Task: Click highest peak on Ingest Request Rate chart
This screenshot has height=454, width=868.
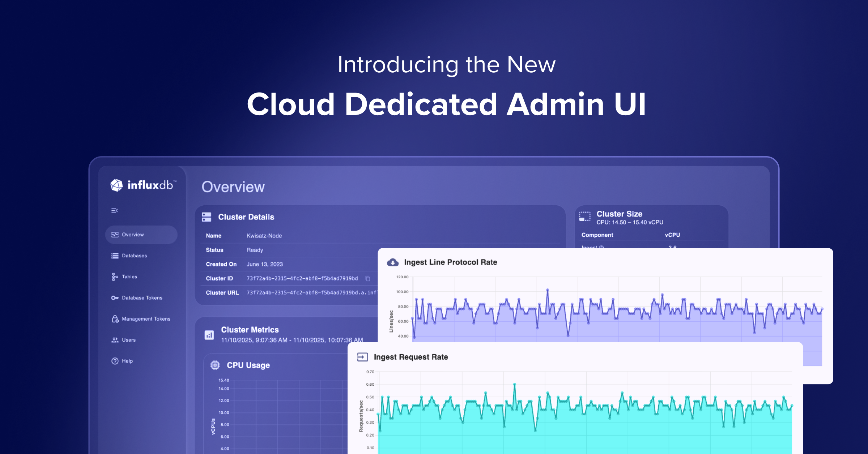Action: (x=514, y=384)
